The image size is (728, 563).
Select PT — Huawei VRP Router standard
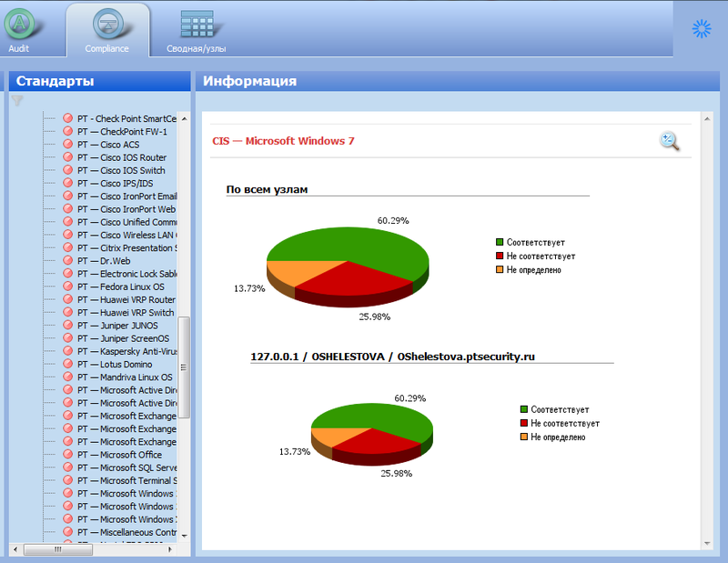tap(126, 300)
